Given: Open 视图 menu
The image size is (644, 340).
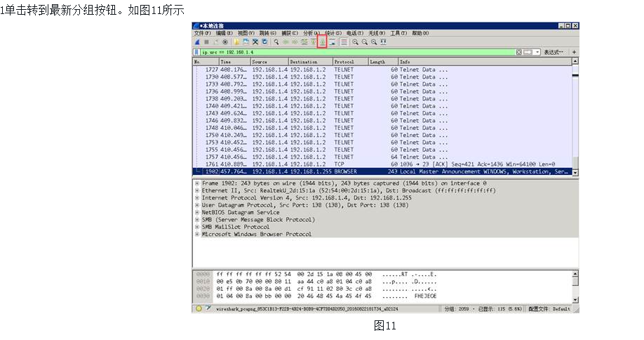Looking at the screenshot, I should [246, 33].
